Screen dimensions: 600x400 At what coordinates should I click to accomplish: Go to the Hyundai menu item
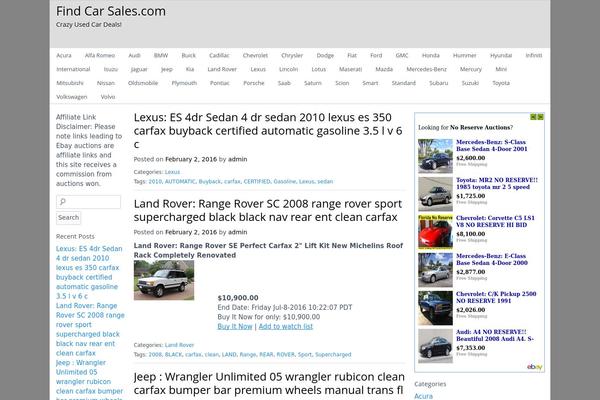pos(501,56)
